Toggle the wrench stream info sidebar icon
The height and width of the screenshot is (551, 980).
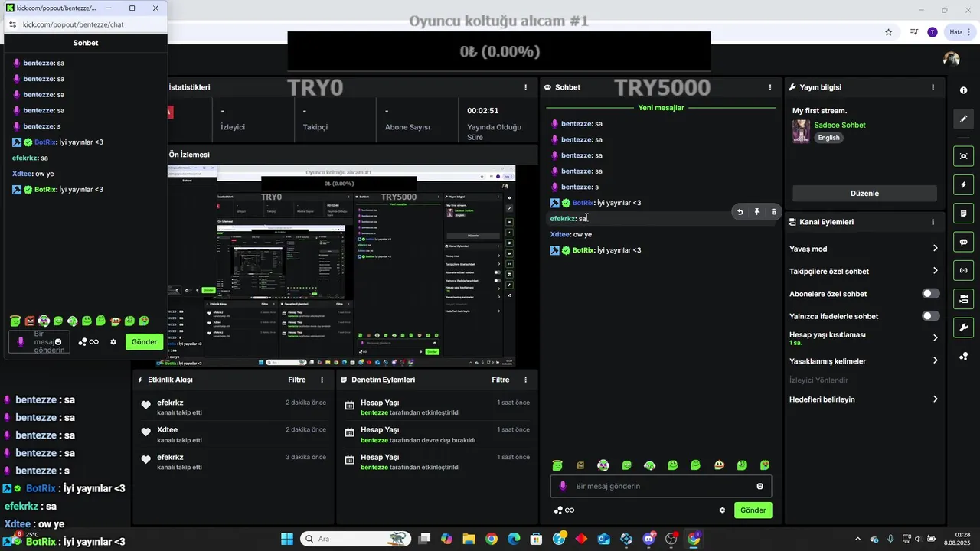pos(963,328)
